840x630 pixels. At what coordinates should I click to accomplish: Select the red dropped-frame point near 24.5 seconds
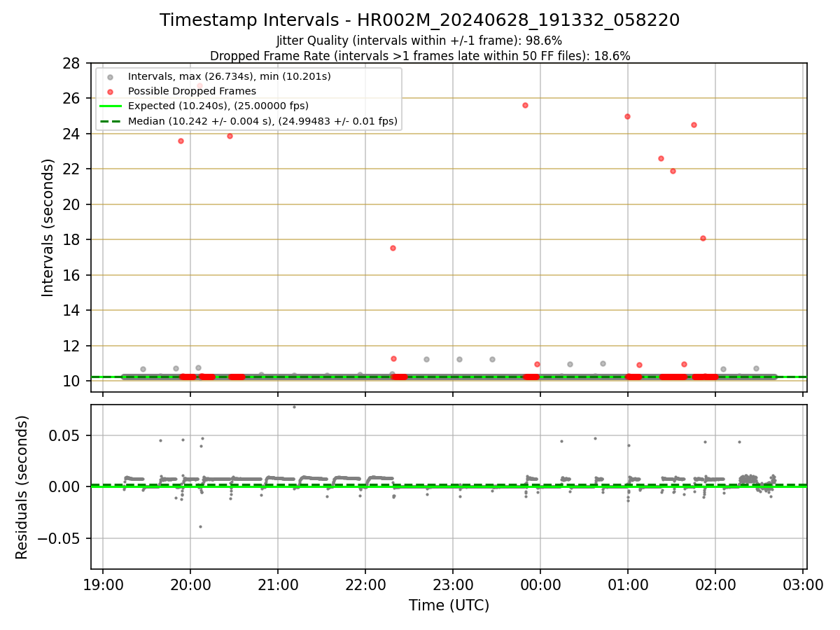click(694, 125)
